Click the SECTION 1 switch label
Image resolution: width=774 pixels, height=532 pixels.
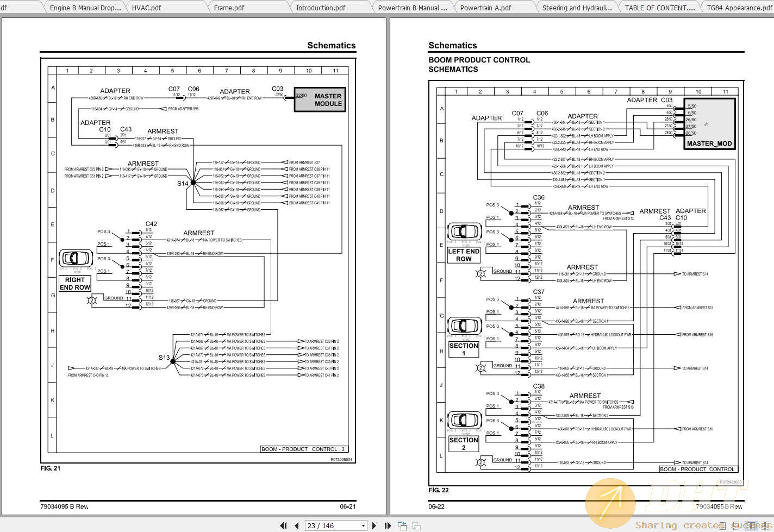pyautogui.click(x=464, y=349)
